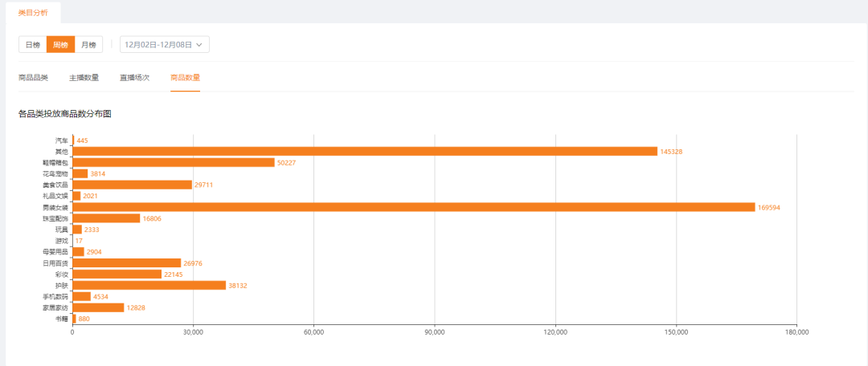Click the 彩妆 bar showing 22145
Viewport: 868px width, 366px height.
pyautogui.click(x=117, y=274)
